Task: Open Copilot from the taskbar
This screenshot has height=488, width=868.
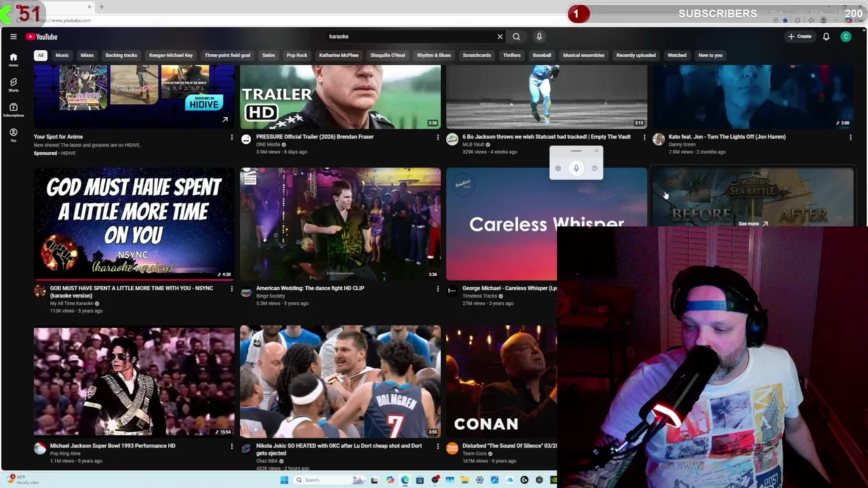Action: point(390,480)
